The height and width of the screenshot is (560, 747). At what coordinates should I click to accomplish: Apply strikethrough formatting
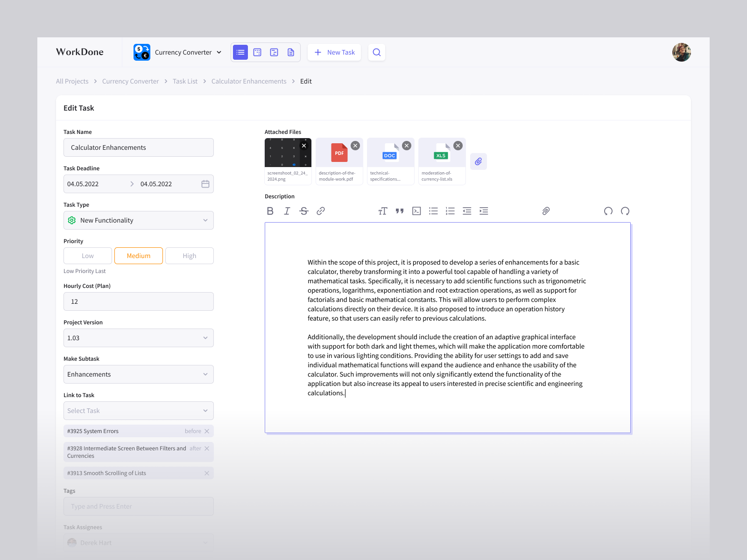click(304, 211)
